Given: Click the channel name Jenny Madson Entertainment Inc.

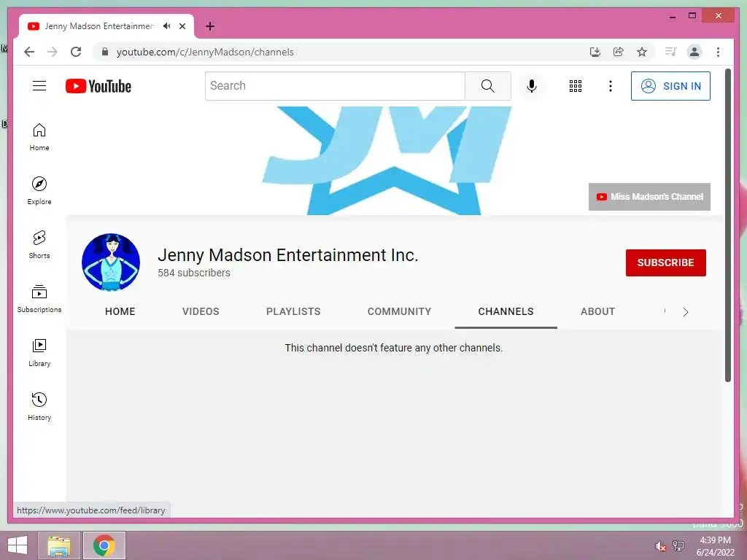Looking at the screenshot, I should pos(287,255).
